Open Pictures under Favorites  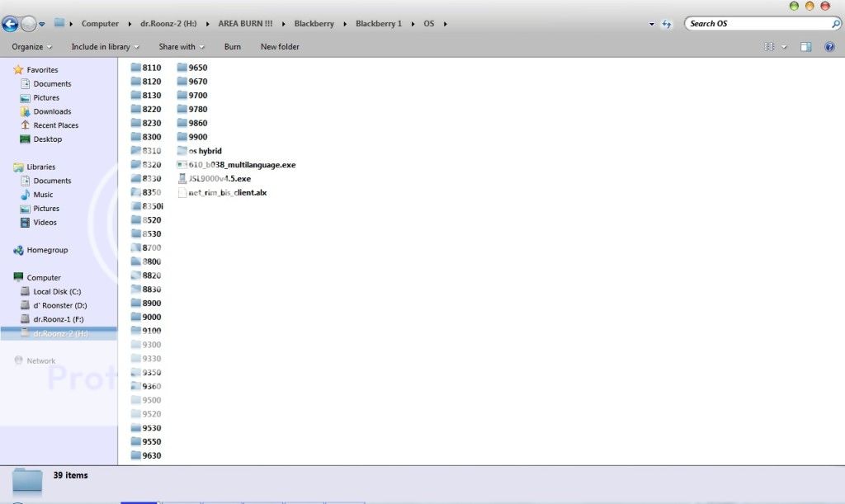coord(46,98)
